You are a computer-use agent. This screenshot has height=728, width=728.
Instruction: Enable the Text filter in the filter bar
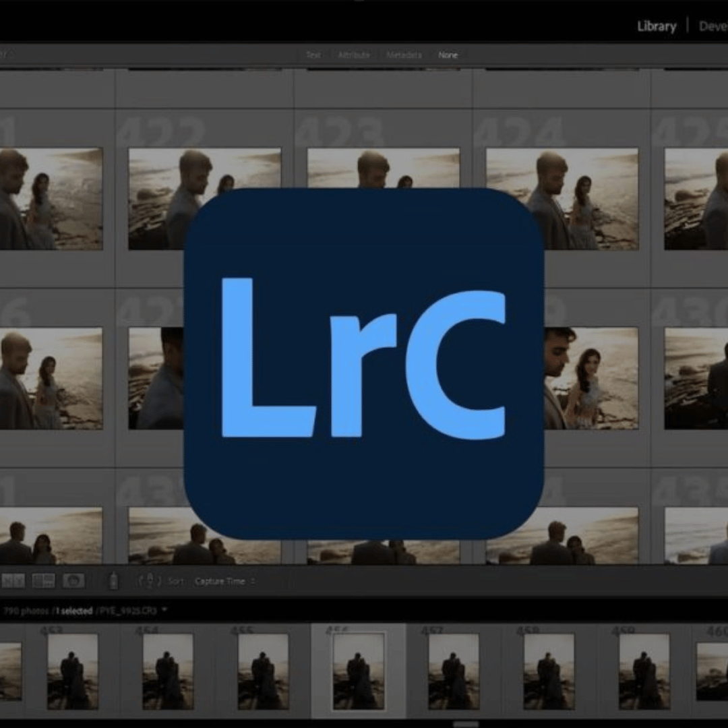coord(314,55)
